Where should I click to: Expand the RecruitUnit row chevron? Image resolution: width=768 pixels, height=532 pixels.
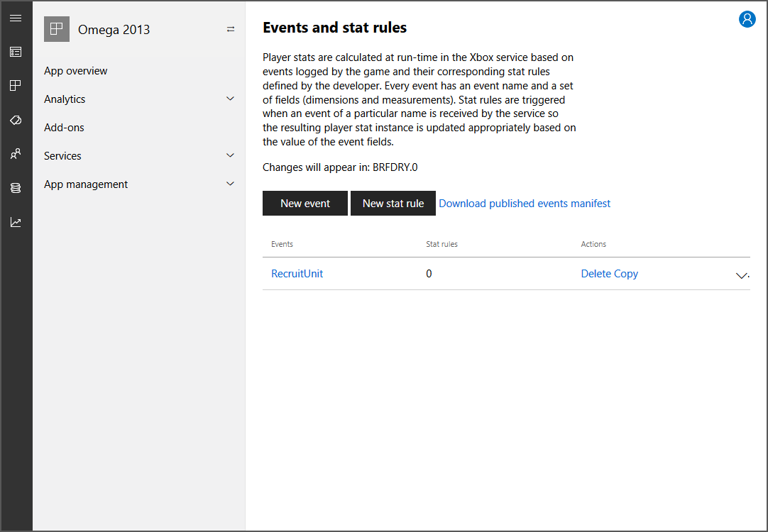[x=742, y=275]
